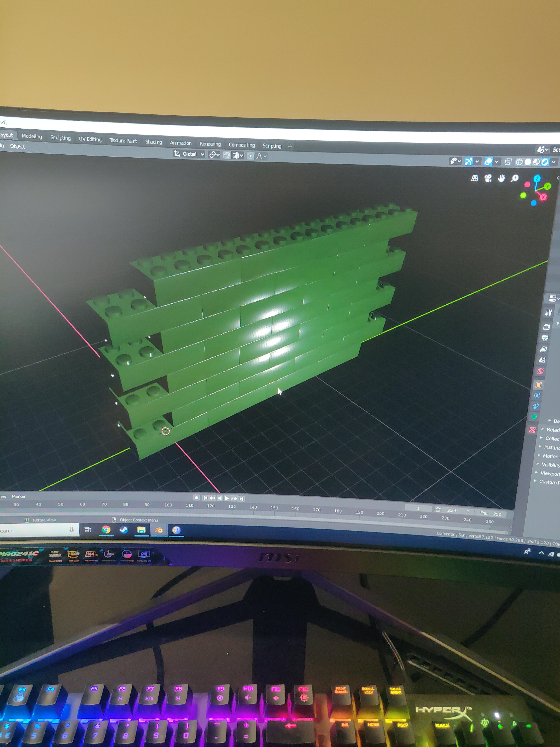
Task: Switch to the Modeling workspace tab
Action: click(x=32, y=136)
